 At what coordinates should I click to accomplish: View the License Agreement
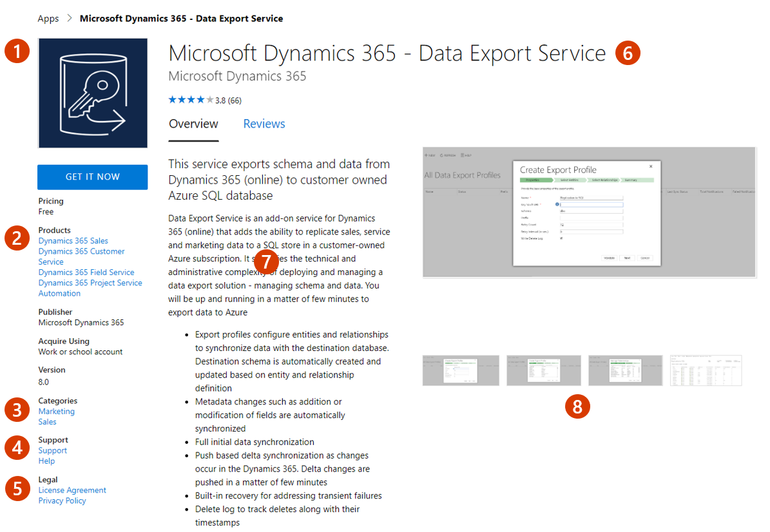[x=72, y=490]
